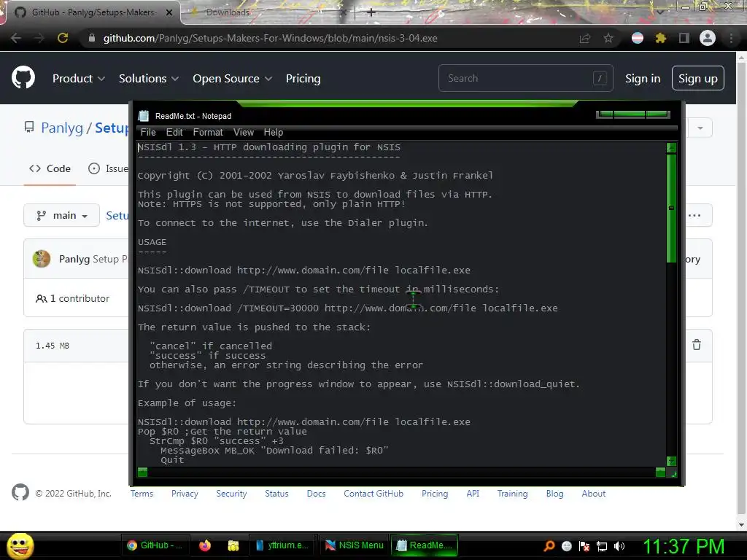This screenshot has height=560, width=747.
Task: Click the network tray icon
Action: tap(602, 545)
